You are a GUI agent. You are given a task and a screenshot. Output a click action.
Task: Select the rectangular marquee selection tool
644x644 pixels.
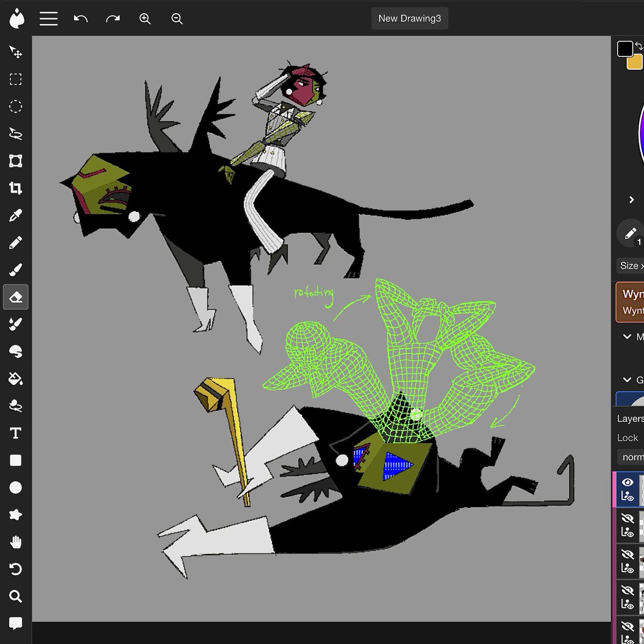click(16, 79)
